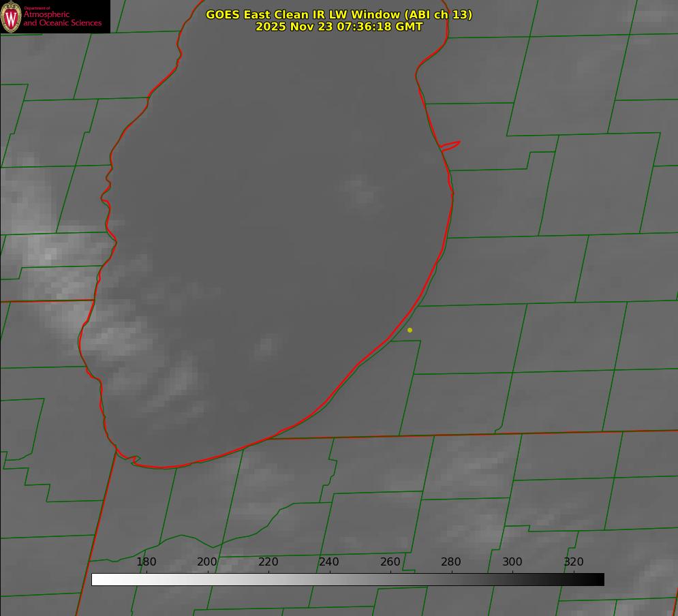Click the small red peninsula outline on east shore
Screen dimensions: 678x616
[x=450, y=145]
